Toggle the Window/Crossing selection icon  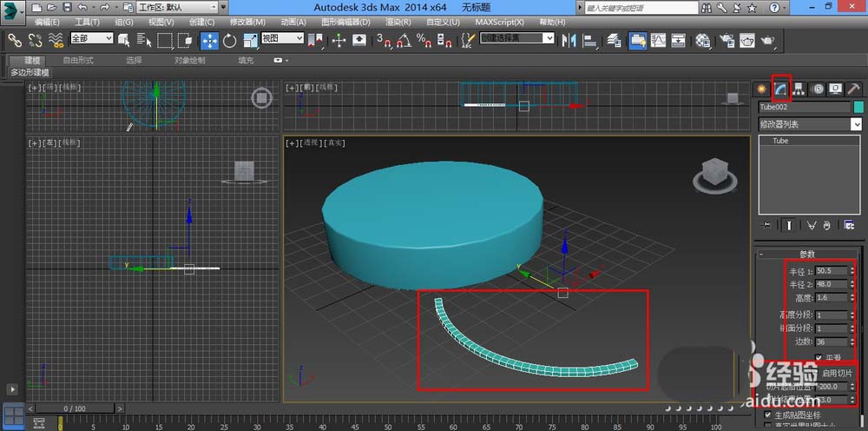pyautogui.click(x=185, y=41)
